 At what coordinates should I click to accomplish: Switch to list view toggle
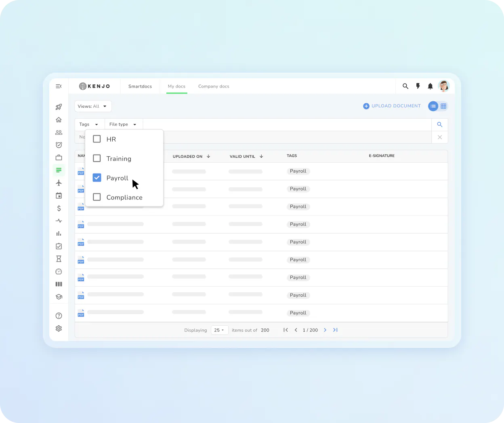pyautogui.click(x=433, y=106)
